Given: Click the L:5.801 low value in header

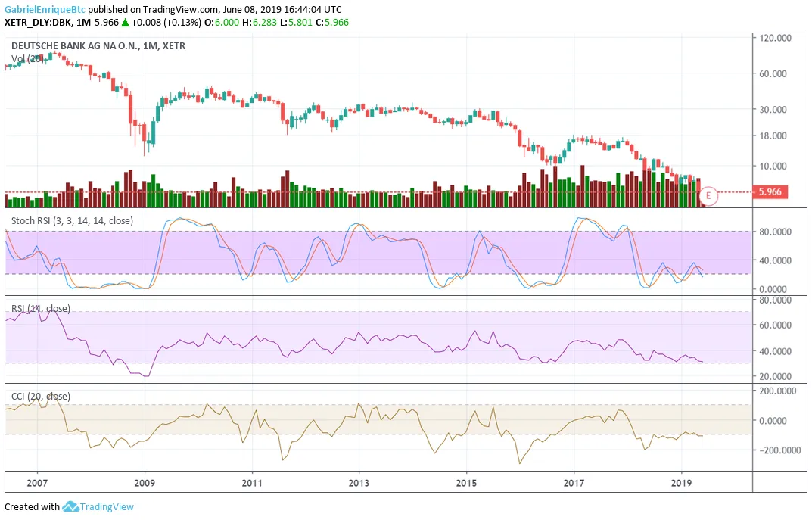Looking at the screenshot, I should point(296,22).
